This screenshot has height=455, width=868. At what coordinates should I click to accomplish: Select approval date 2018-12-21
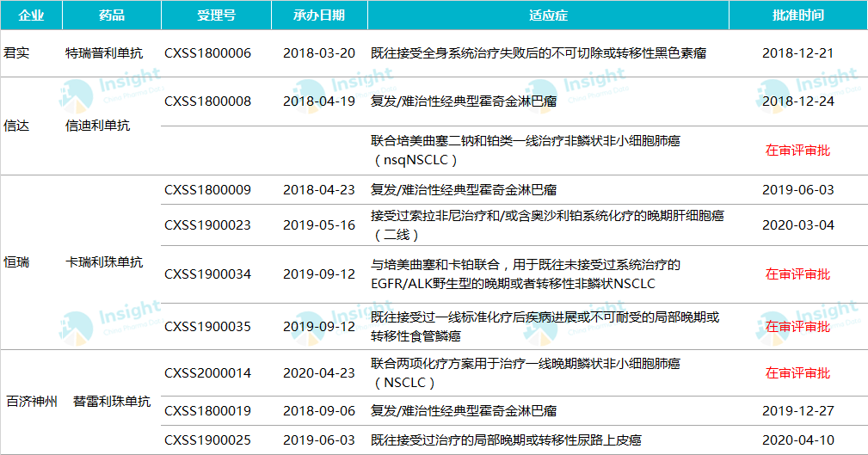pos(798,53)
